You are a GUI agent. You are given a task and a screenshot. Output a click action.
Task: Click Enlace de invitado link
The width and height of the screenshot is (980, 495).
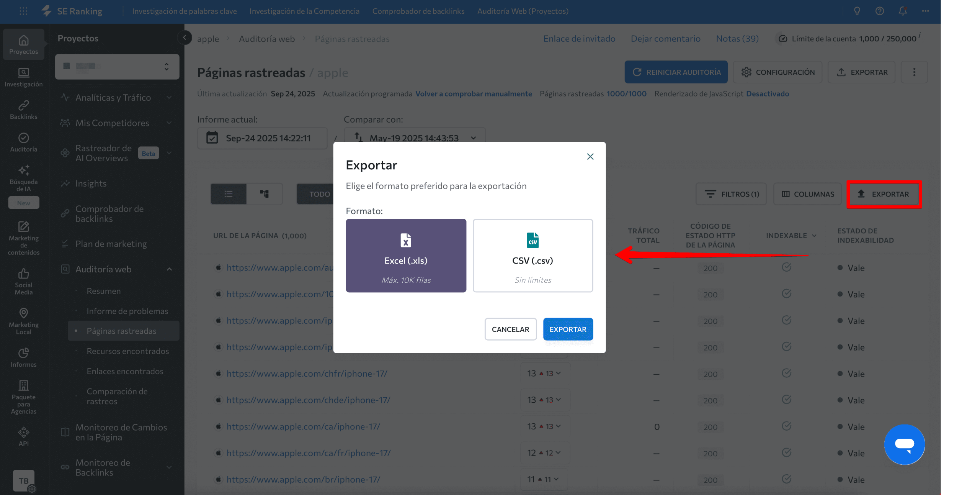coord(579,39)
